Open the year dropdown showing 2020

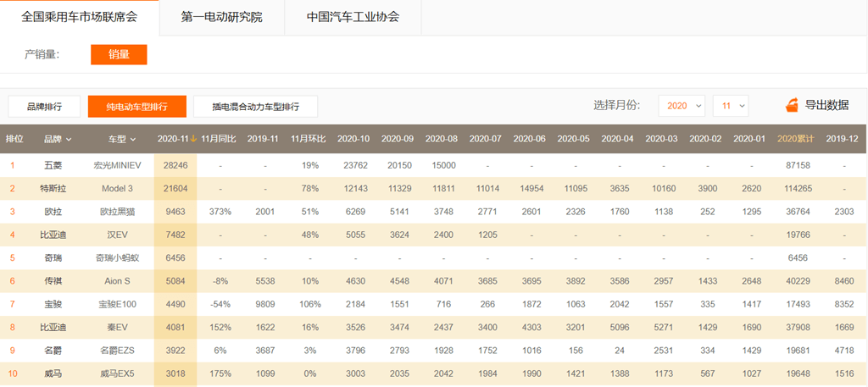point(682,106)
